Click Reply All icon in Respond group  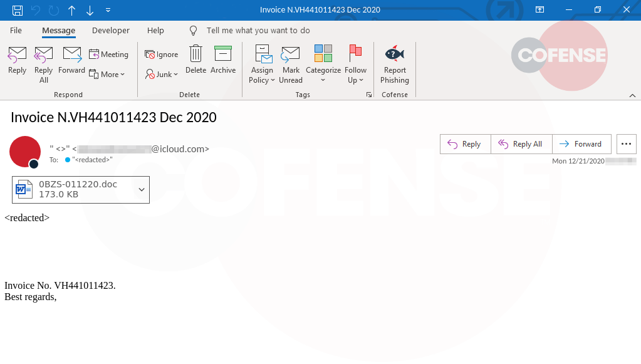click(43, 55)
